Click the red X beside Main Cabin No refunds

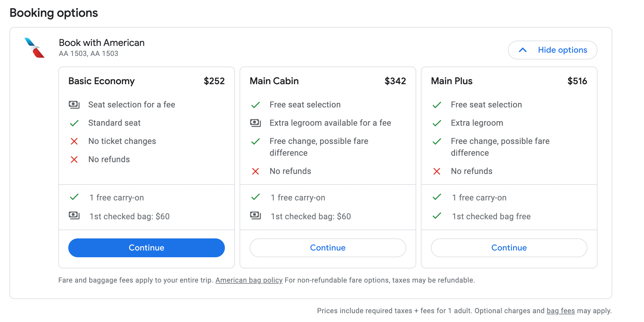click(x=255, y=171)
